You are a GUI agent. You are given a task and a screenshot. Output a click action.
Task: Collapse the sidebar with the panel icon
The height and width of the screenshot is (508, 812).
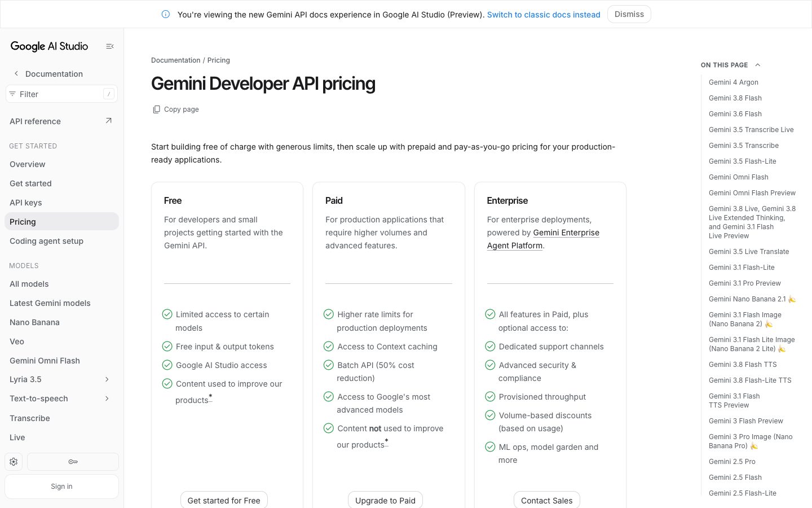point(110,46)
